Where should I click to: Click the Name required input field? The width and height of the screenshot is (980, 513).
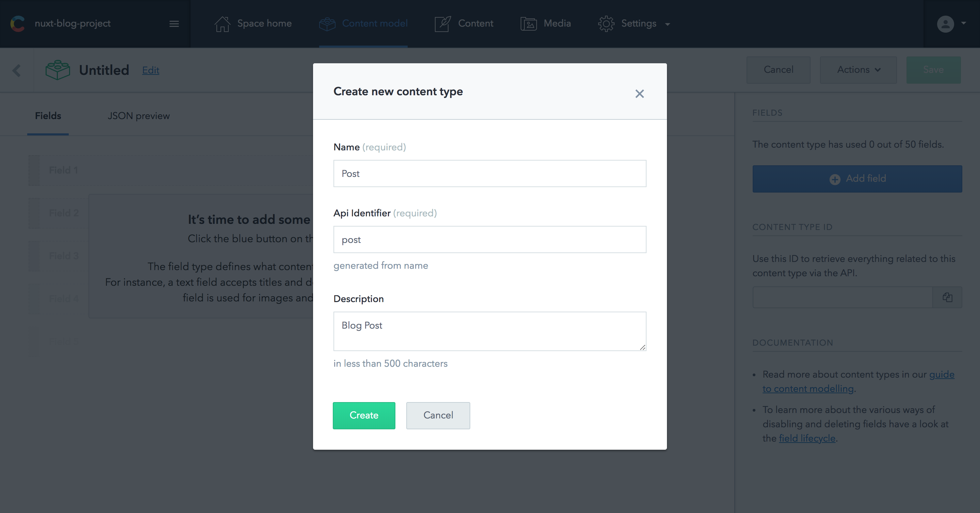point(490,173)
